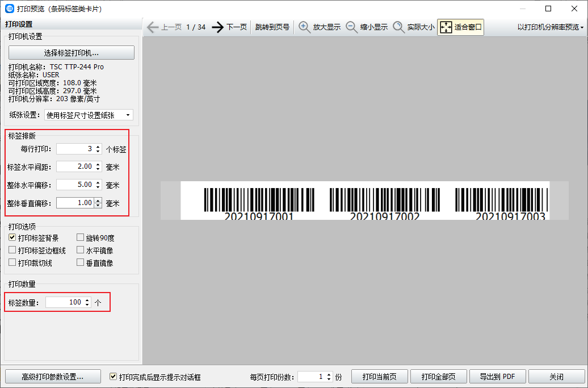Open advanced print parameter settings (高级打印参数设置)
Viewport: 588px width, 388px height.
[53, 377]
